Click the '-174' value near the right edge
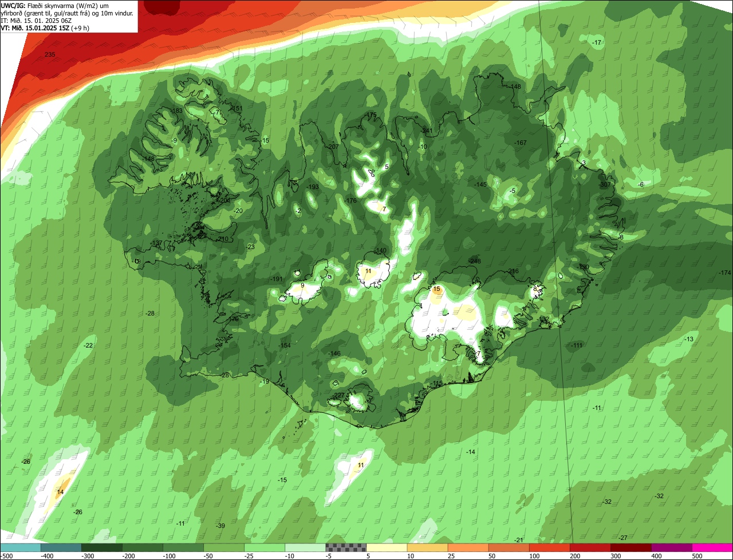 click(724, 273)
